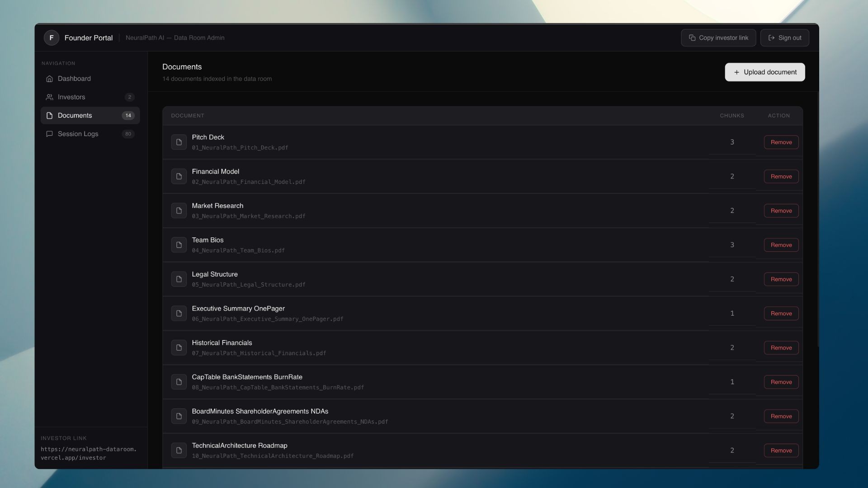Remove the Team Bios document

(x=781, y=245)
